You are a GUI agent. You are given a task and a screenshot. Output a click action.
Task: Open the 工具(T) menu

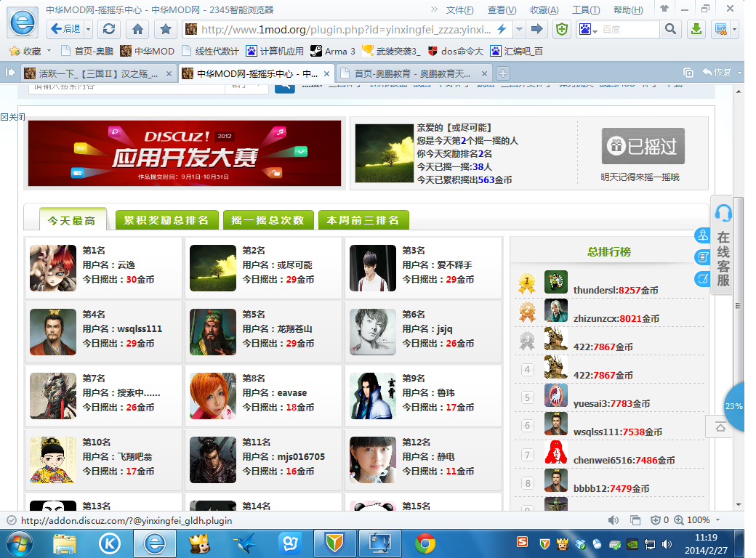click(585, 9)
